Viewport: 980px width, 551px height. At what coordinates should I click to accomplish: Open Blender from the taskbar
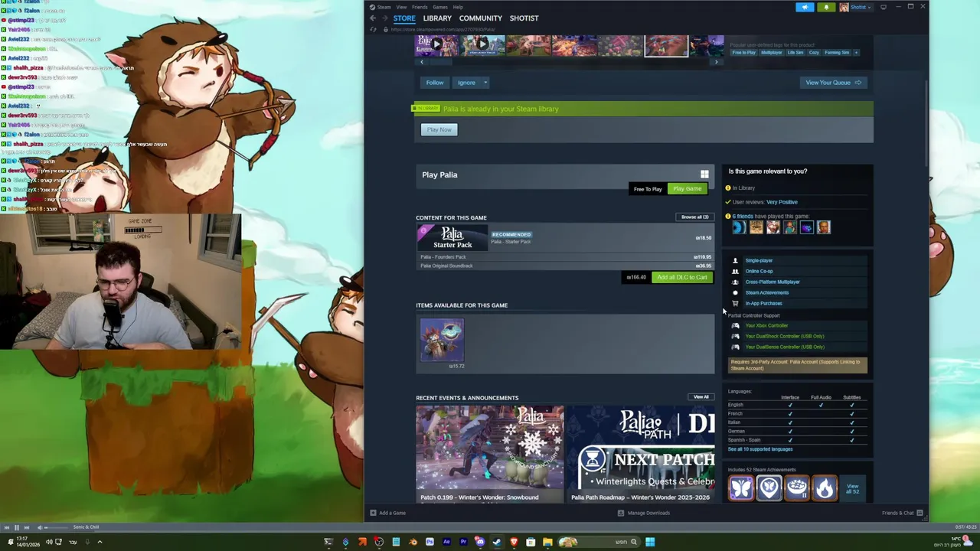tap(413, 542)
